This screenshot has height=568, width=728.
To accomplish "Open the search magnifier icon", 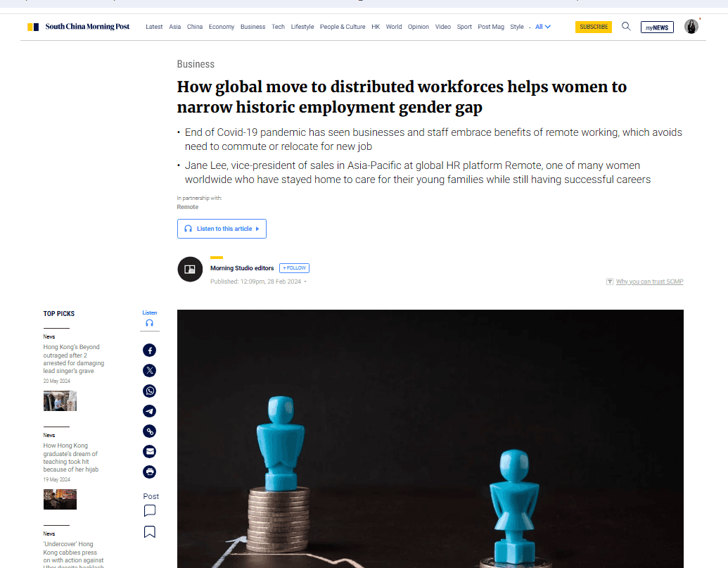I will 626,27.
